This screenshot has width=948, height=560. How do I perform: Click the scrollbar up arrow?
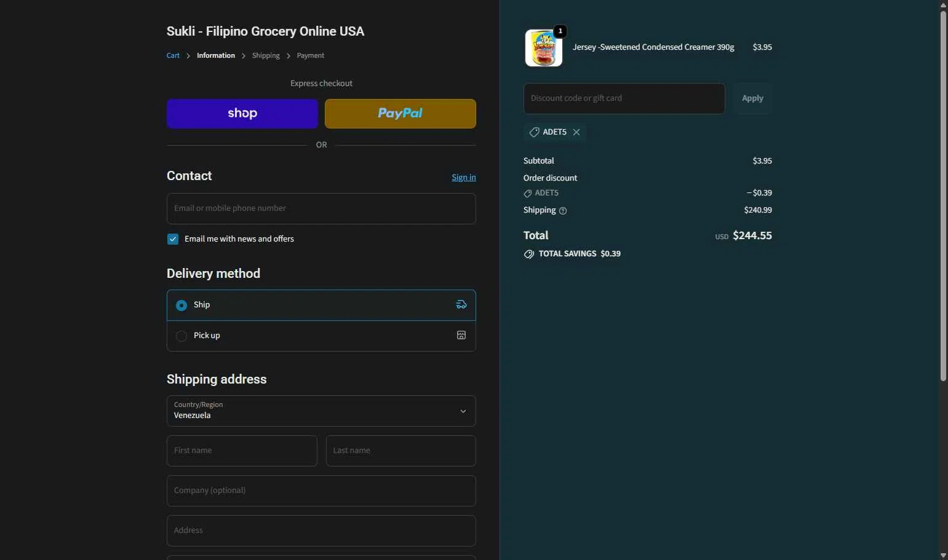(x=943, y=4)
